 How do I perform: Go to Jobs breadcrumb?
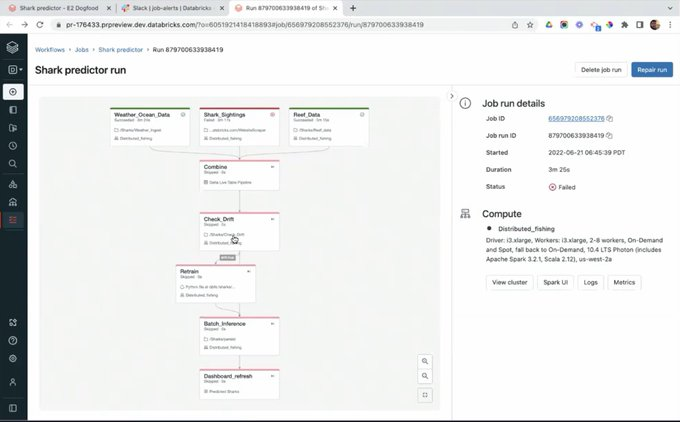click(x=82, y=50)
